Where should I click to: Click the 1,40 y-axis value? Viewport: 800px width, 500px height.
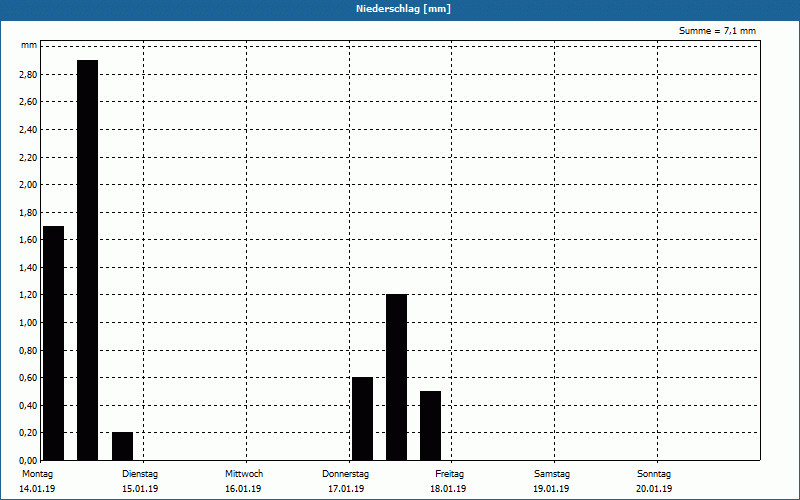pyautogui.click(x=28, y=267)
